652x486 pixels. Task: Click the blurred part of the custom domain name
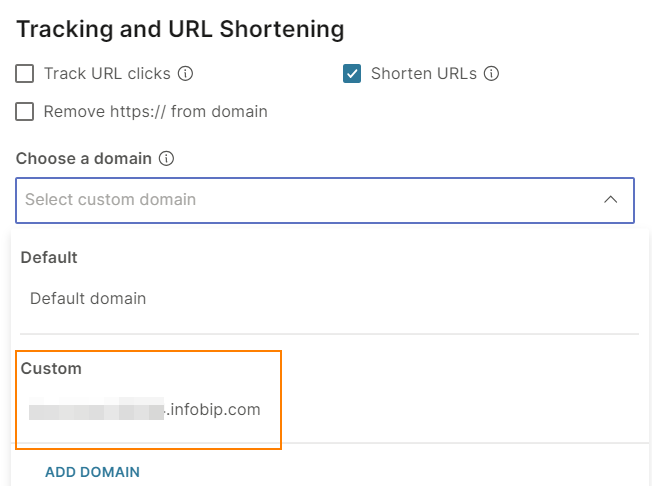click(96, 409)
